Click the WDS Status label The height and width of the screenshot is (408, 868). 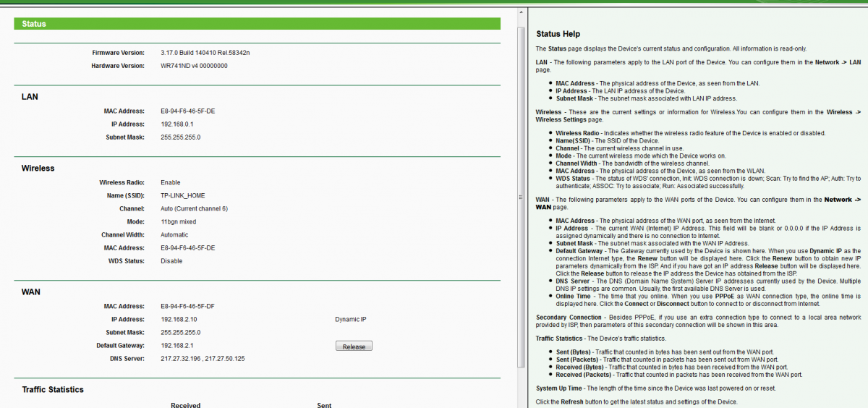click(127, 260)
